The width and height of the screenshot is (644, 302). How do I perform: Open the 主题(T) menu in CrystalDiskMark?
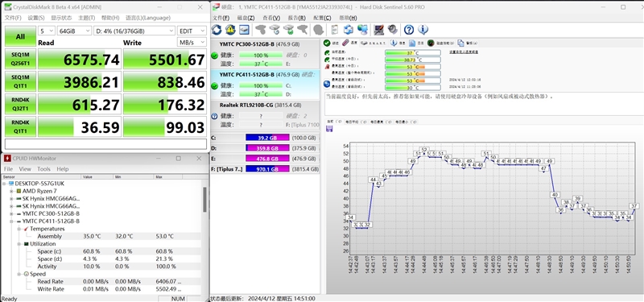[x=87, y=18]
